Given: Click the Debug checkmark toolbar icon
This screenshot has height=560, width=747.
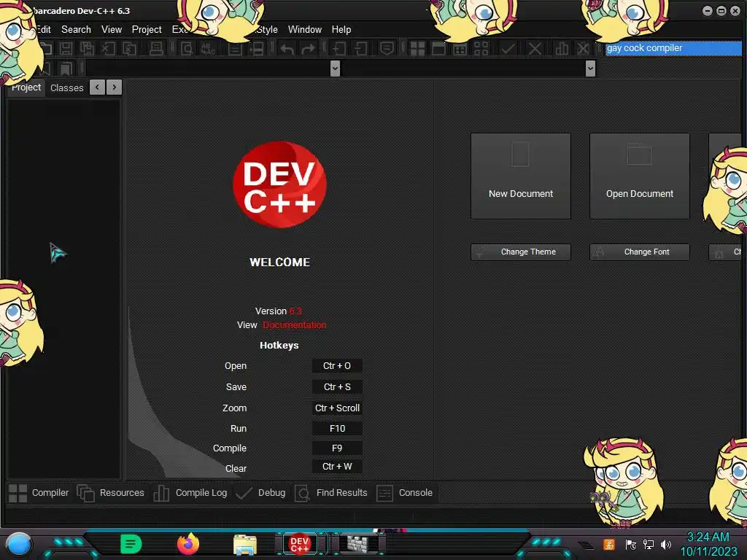Looking at the screenshot, I should tap(508, 49).
